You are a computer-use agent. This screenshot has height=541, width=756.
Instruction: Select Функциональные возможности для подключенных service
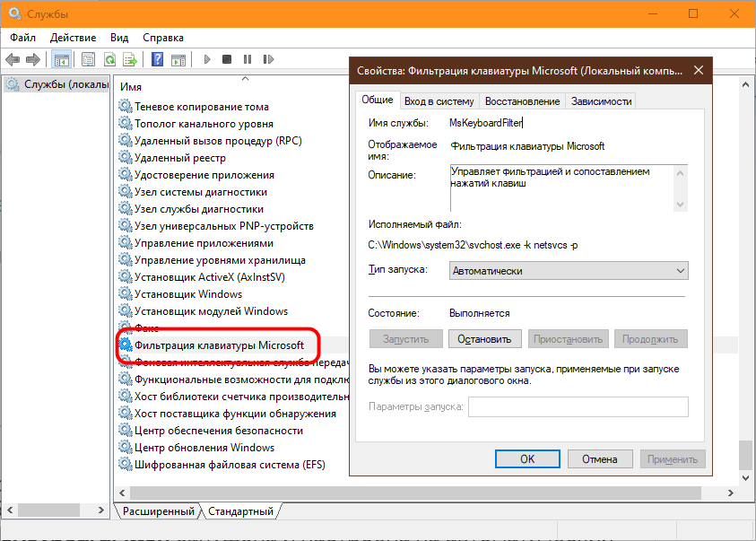(x=241, y=380)
